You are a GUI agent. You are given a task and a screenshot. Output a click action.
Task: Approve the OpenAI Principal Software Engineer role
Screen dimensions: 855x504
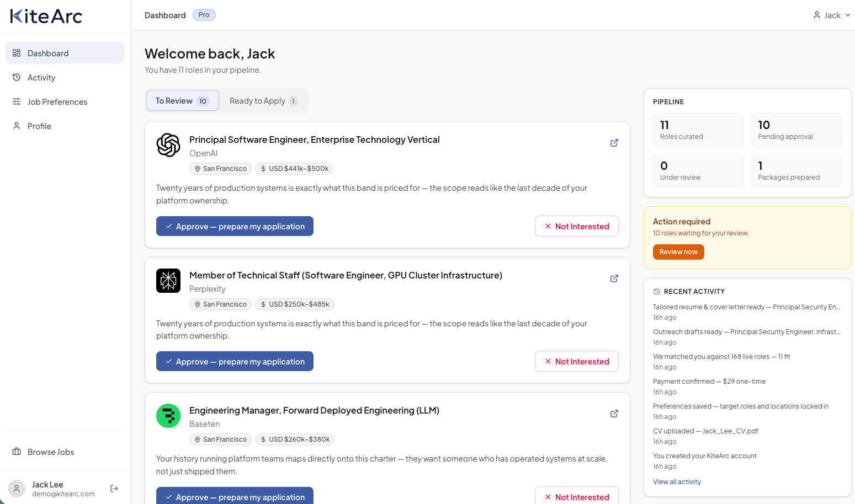235,226
